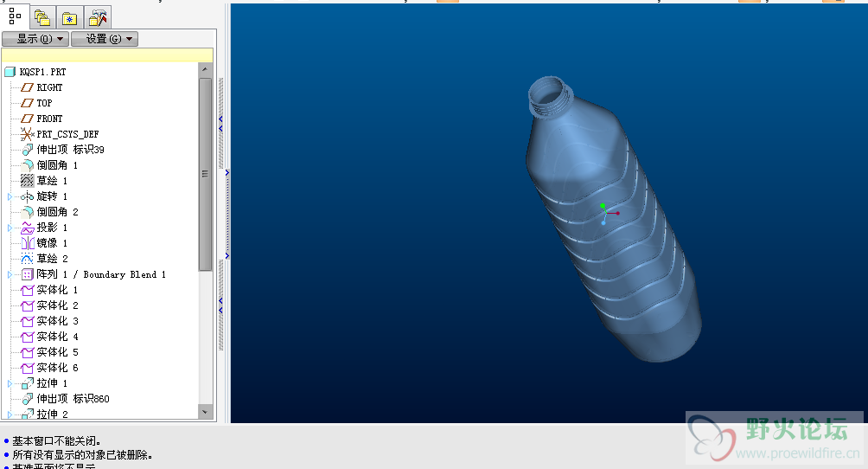This screenshot has width=868, height=469.
Task: Select the RIGHT datum plane icon
Action: tap(27, 87)
